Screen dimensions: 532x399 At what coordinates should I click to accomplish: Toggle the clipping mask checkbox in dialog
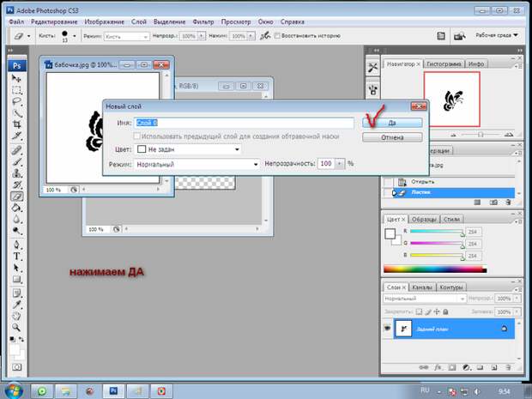pyautogui.click(x=136, y=136)
